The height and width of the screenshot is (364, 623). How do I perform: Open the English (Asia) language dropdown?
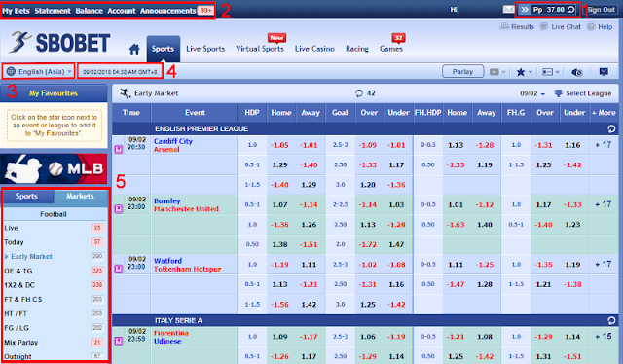pos(39,71)
